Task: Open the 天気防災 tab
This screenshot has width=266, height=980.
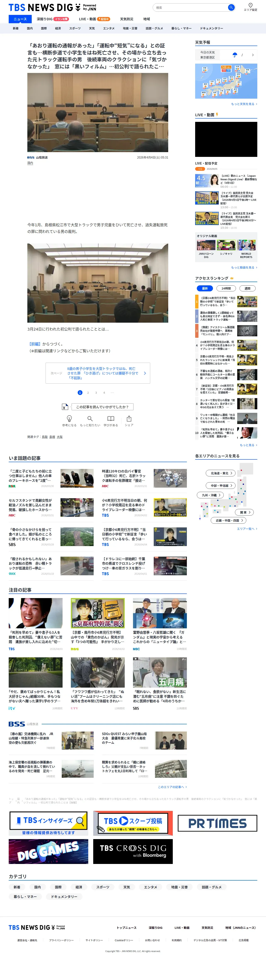Action: point(127,19)
